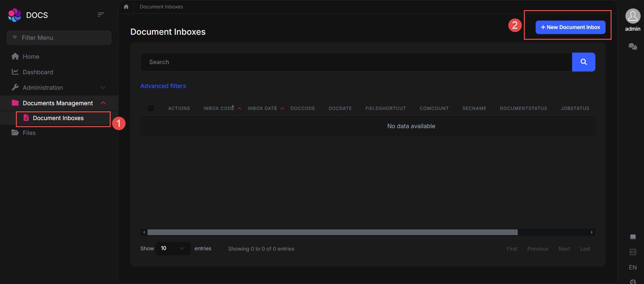Viewport: 644px width, 284px height.
Task: Tick the select-all checkbox in table header
Action: (x=151, y=108)
